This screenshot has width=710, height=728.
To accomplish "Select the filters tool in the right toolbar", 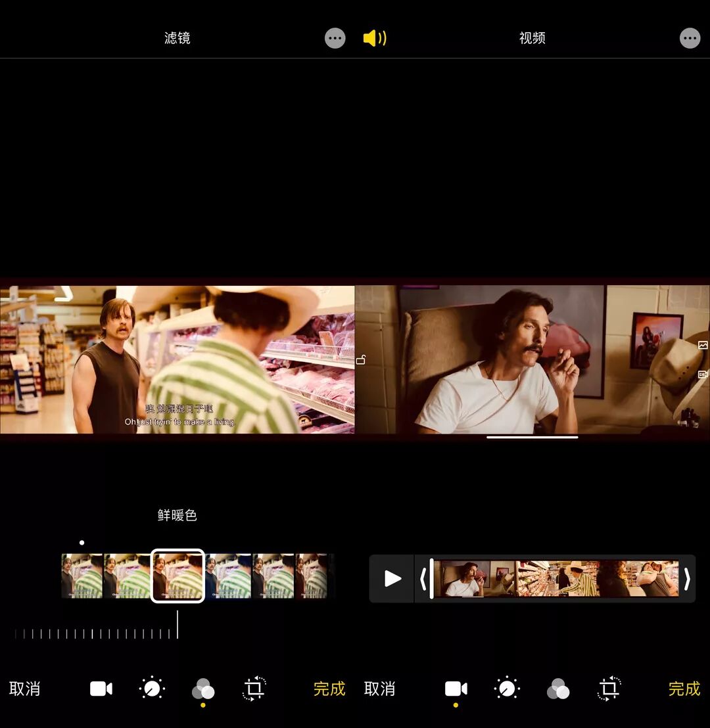I will (558, 689).
